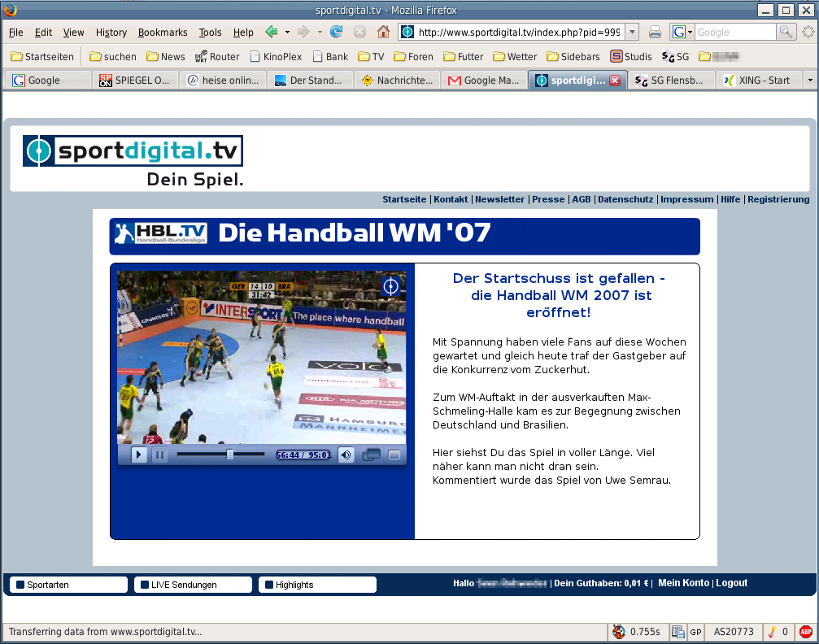Click the video seek slider handle
This screenshot has width=819, height=644.
230,455
